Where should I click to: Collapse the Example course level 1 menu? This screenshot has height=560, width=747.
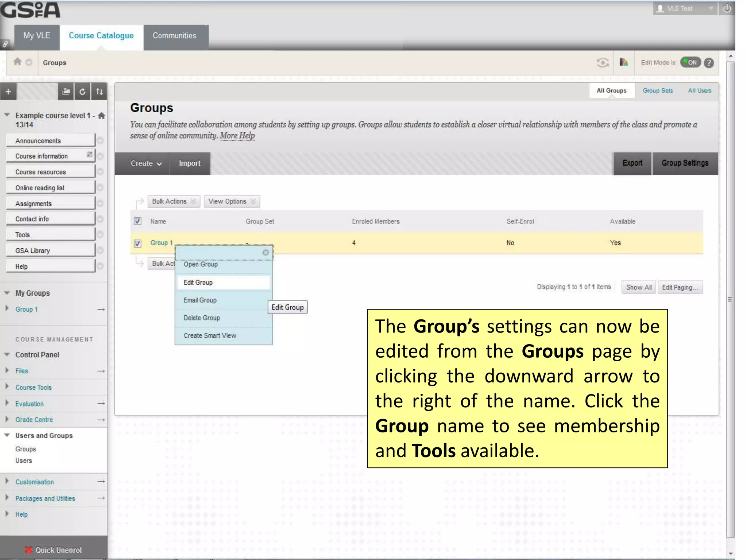tap(7, 115)
